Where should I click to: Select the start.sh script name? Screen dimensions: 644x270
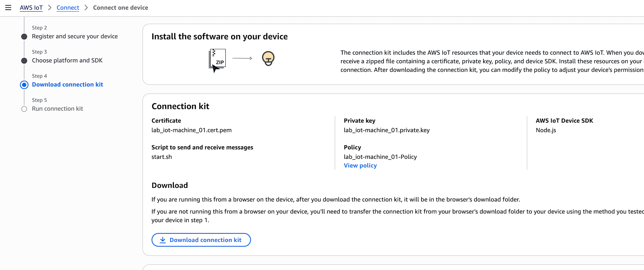[162, 157]
